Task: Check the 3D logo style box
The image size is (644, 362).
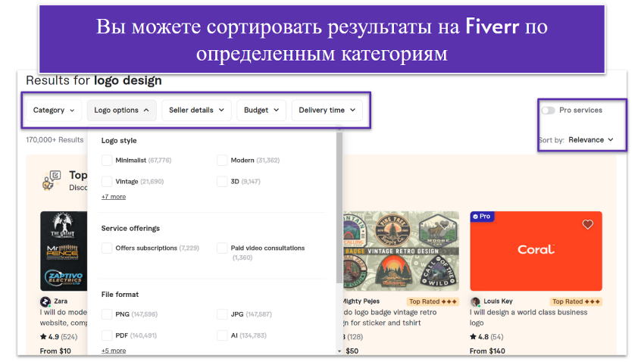Action: tap(222, 182)
